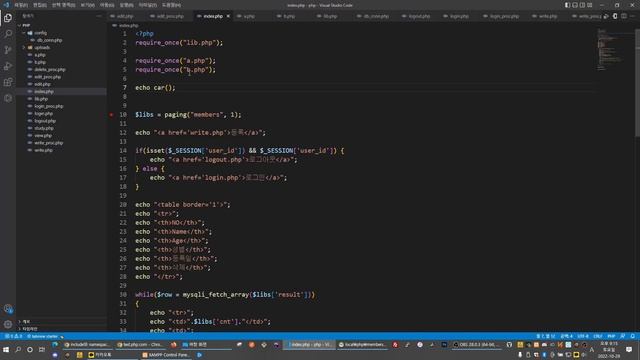640x360 pixels.
Task: Open the Go menu
Action: 107,5
